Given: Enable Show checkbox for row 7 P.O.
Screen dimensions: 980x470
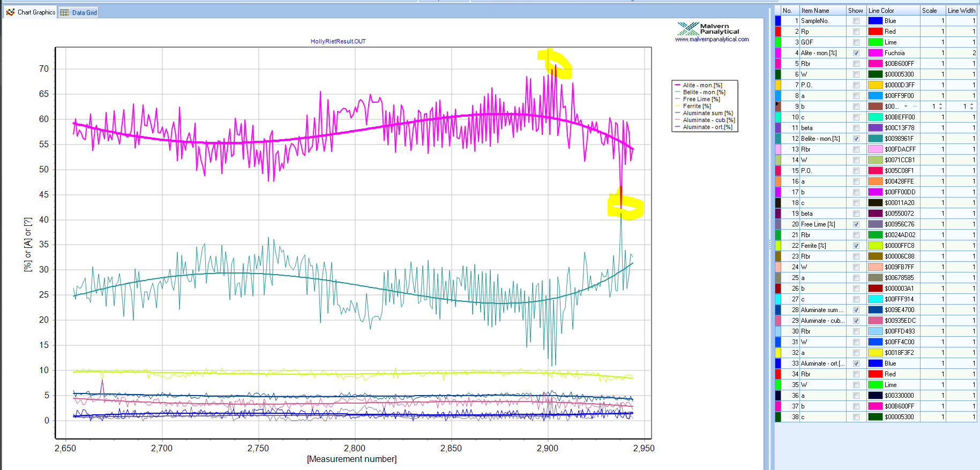Looking at the screenshot, I should coord(856,85).
